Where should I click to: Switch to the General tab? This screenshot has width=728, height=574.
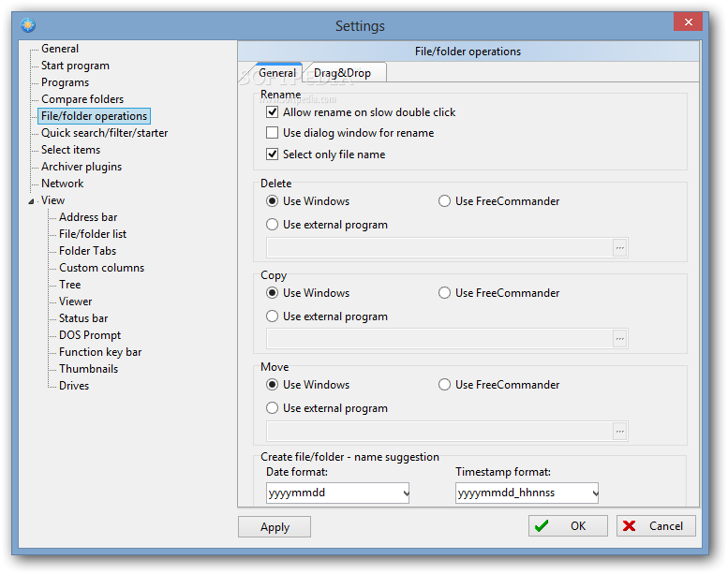pos(277,73)
